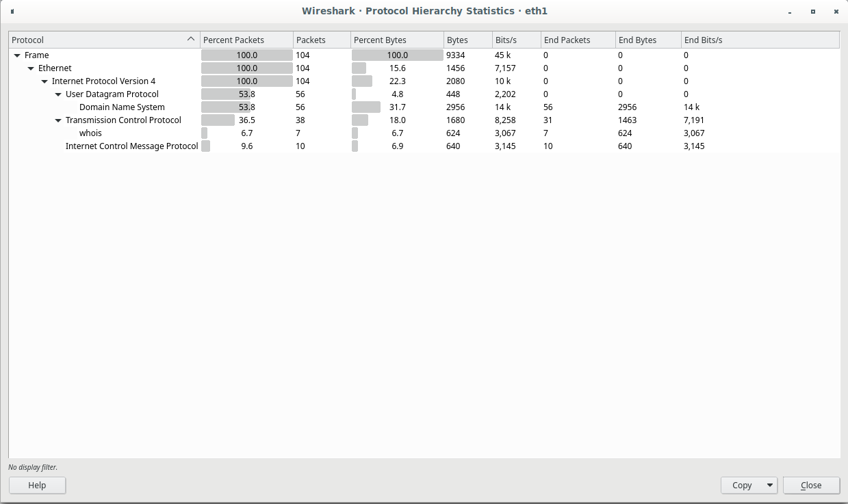Select the Ethernet protocol label
The image size is (848, 504).
coord(55,68)
